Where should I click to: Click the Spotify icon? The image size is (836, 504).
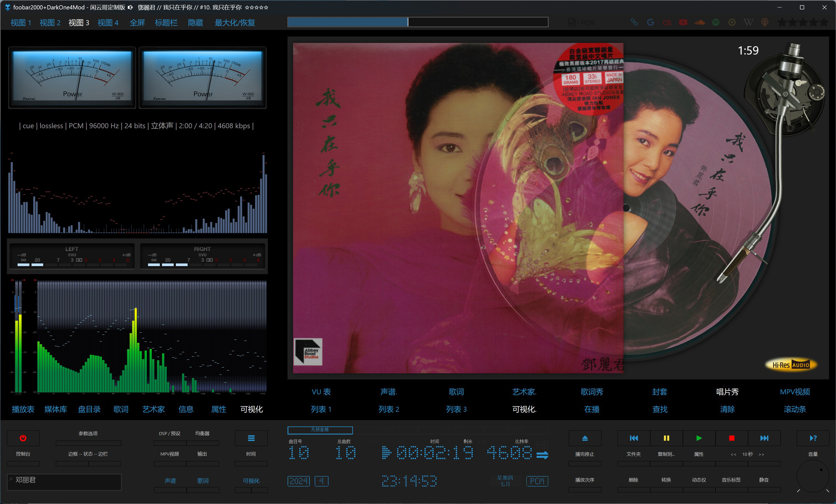[x=716, y=22]
